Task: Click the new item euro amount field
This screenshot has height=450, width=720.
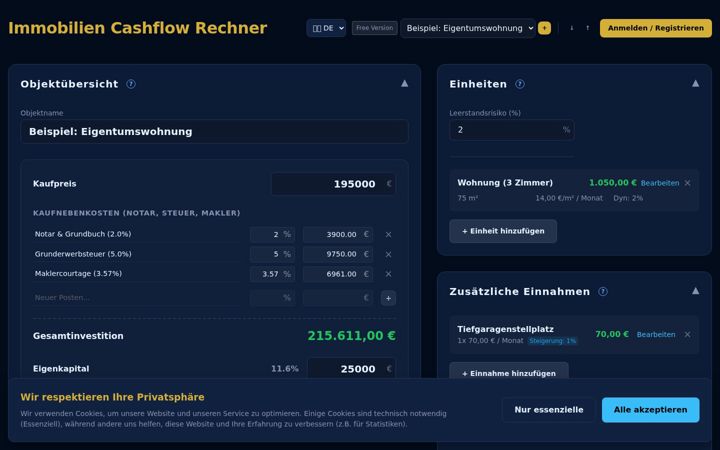Action: point(338,298)
